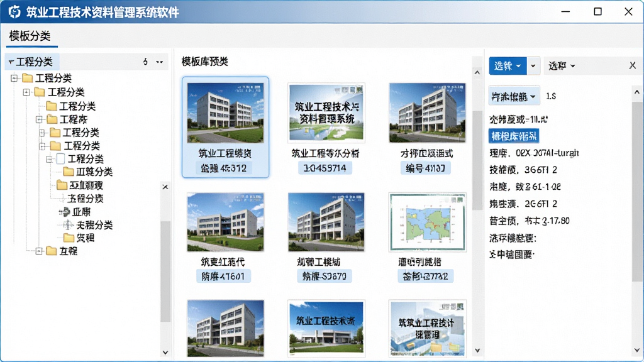This screenshot has width=644, height=362.
Task: Select the 工程商 tree item
Action: click(74, 119)
